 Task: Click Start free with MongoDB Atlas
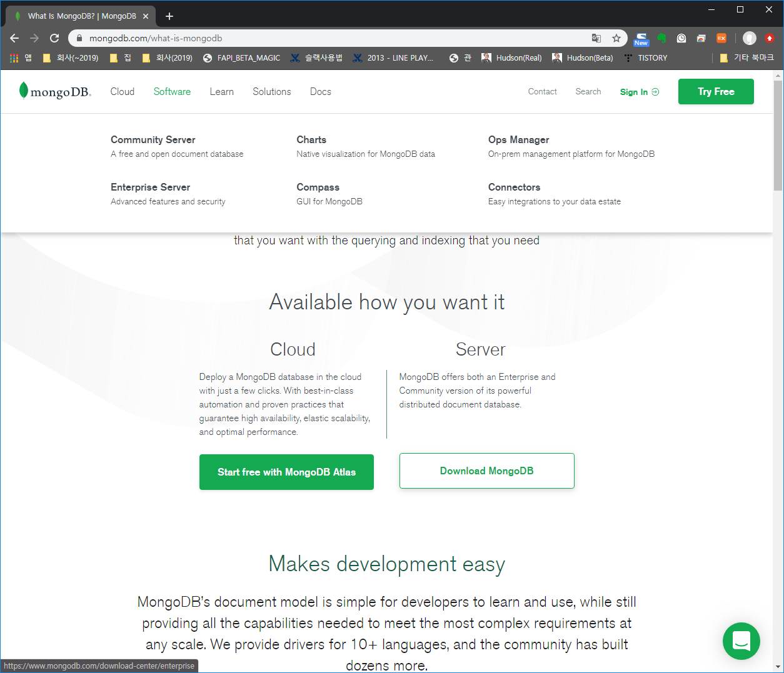coord(286,472)
